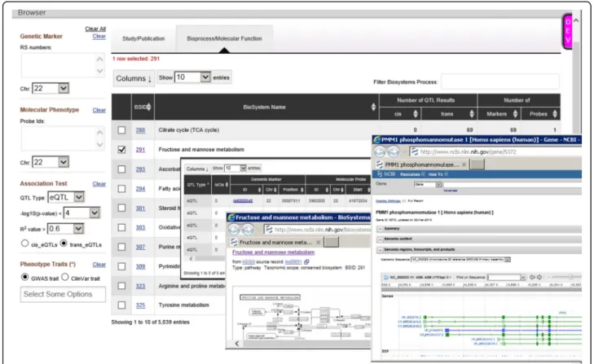Click scroll-left arrow in nested QTL table
Image resolution: width=594 pixels, height=364 pixels.
coord(191,259)
